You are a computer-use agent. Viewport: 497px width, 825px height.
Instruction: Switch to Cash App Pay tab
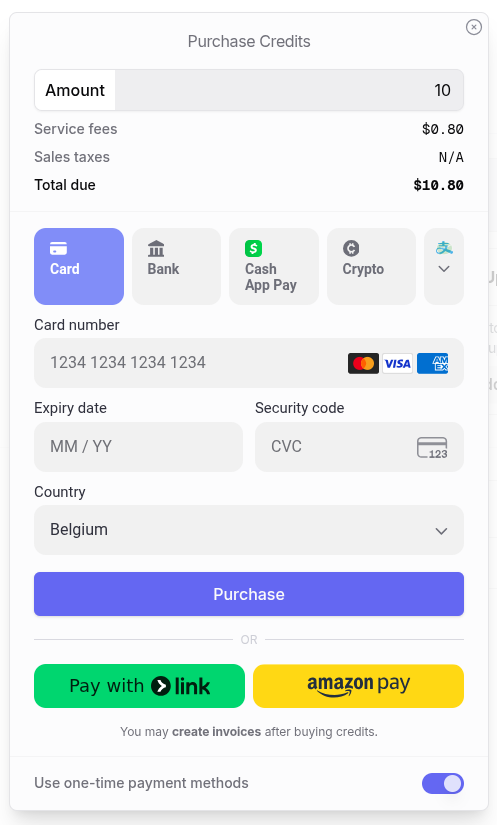[x=274, y=266]
